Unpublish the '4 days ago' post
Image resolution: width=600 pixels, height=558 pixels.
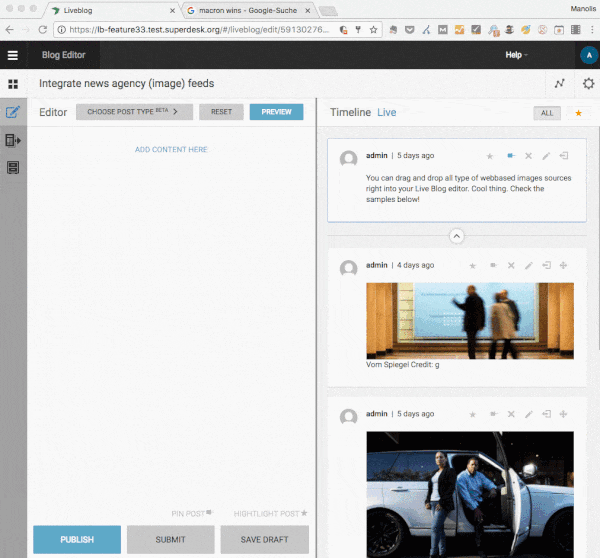546,265
